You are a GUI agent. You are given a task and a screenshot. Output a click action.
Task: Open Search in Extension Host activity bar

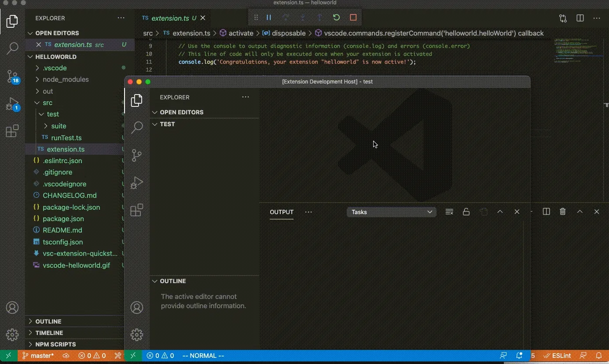point(137,127)
